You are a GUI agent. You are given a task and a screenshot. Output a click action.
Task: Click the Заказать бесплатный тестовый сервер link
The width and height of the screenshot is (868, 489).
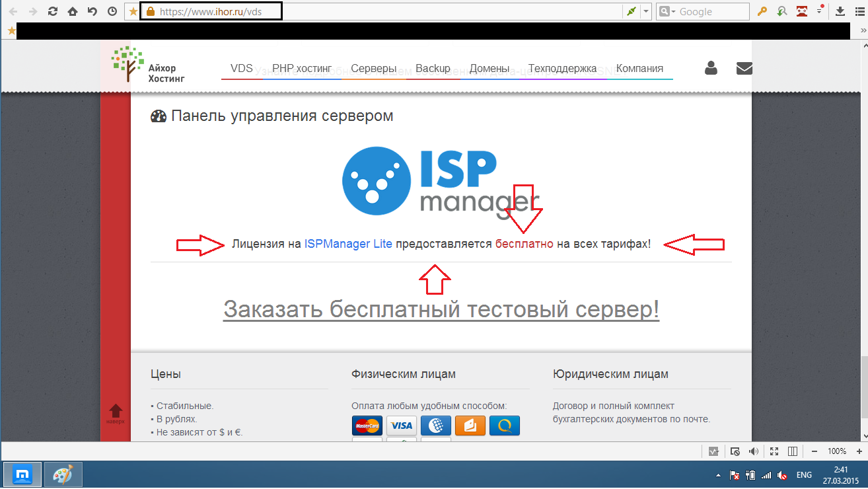tap(441, 309)
